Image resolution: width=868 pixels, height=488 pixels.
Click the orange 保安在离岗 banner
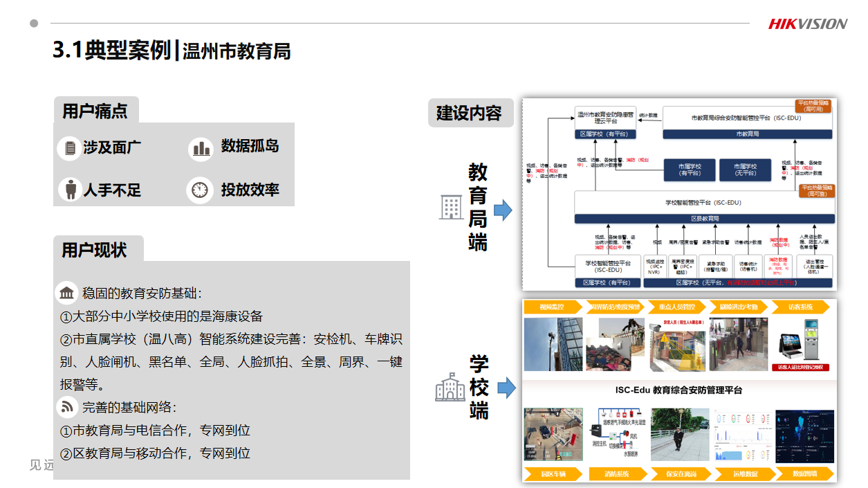[x=681, y=474]
